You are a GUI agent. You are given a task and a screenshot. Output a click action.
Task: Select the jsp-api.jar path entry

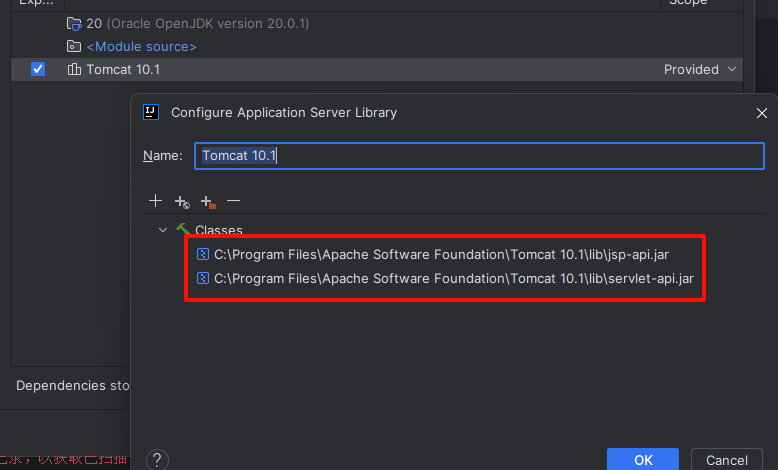[x=441, y=254]
